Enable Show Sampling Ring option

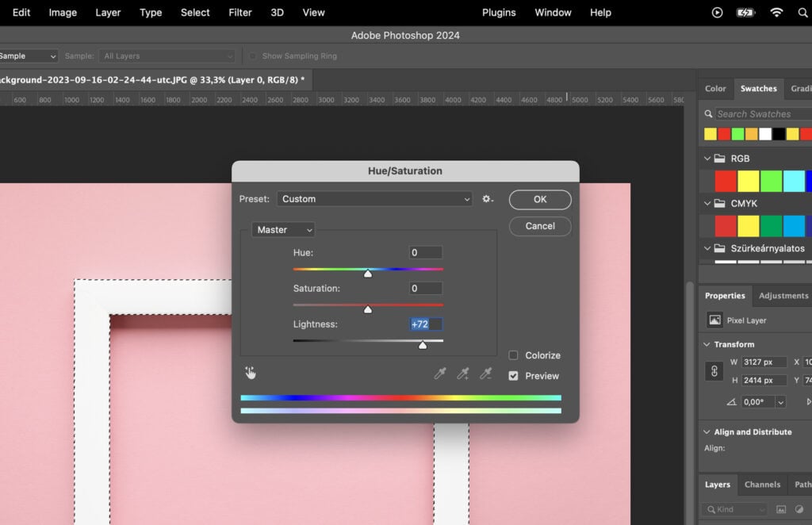(251, 56)
